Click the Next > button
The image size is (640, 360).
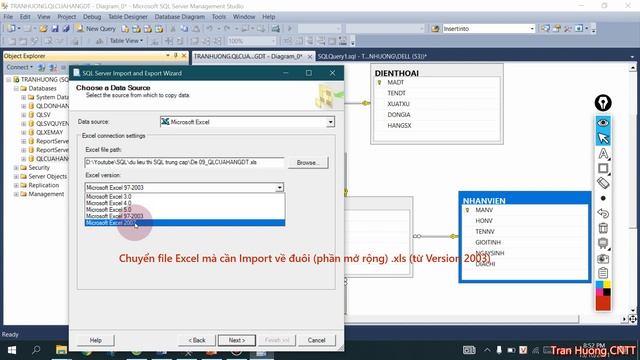(x=237, y=340)
